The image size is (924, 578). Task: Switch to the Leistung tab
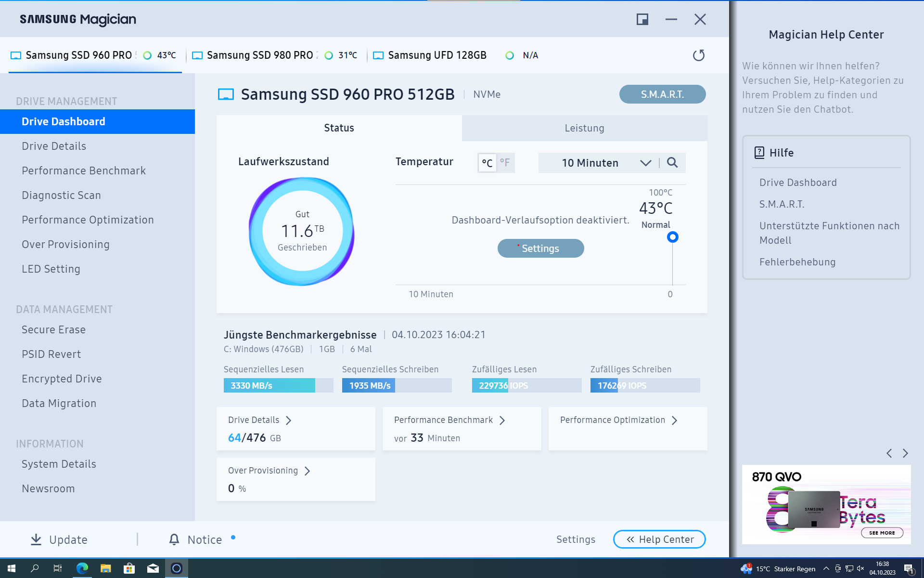[x=584, y=128]
